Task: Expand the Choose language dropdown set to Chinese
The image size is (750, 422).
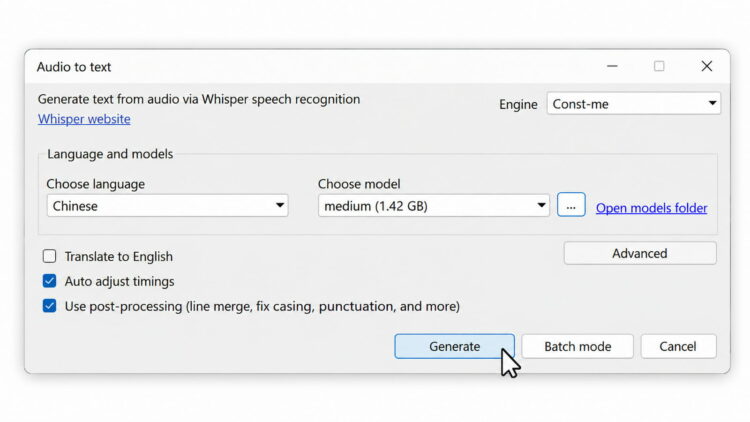Action: coord(167,206)
